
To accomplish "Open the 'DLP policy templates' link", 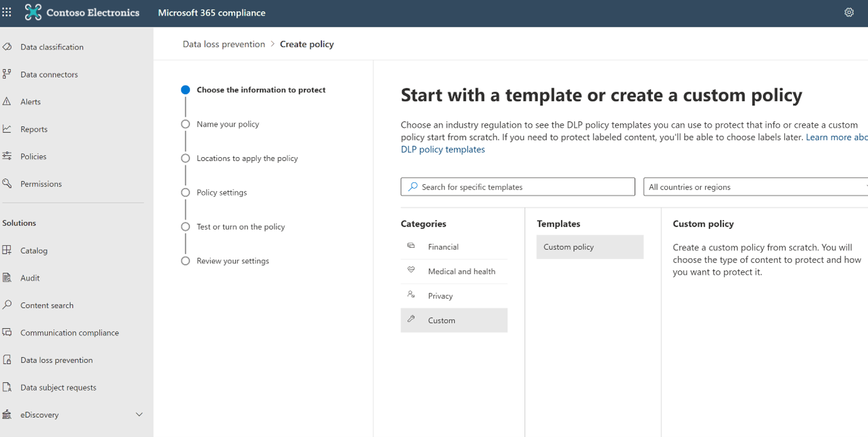I will point(442,149).
